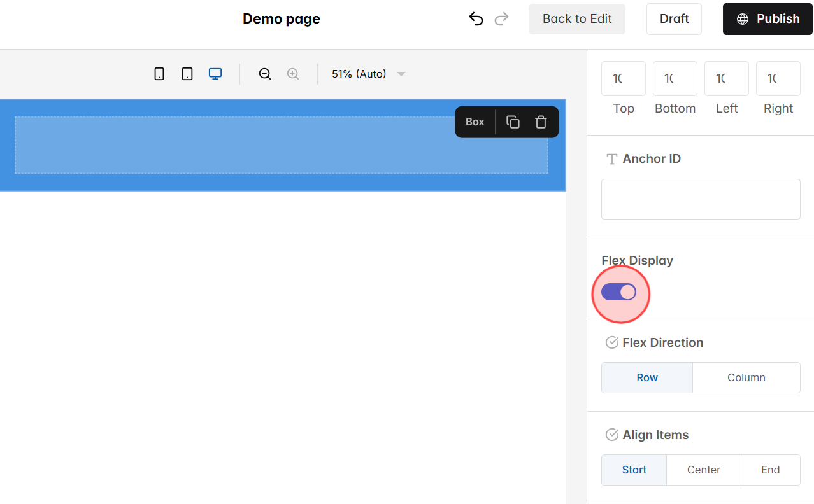This screenshot has width=814, height=504.
Task: Click the zoom in icon
Action: coord(293,73)
